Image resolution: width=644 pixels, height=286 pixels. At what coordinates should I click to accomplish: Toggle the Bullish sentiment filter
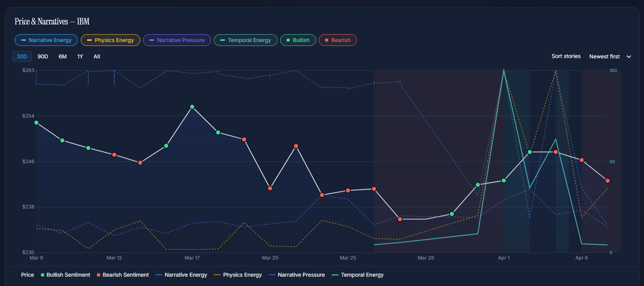coord(298,40)
